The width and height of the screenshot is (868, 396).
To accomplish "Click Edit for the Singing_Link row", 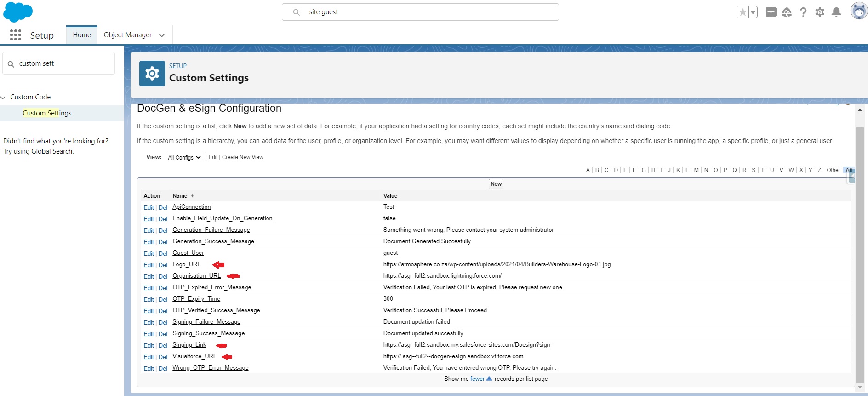I will coord(148,346).
